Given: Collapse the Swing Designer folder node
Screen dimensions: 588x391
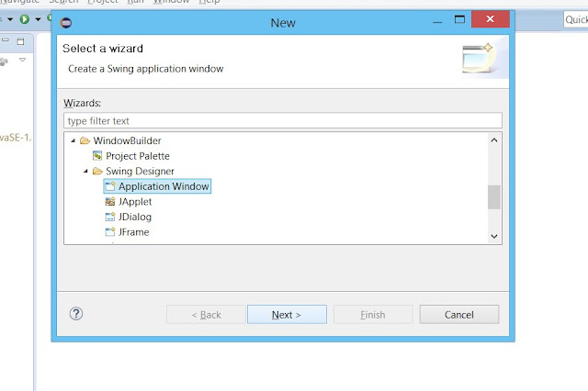Looking at the screenshot, I should click(x=85, y=171).
